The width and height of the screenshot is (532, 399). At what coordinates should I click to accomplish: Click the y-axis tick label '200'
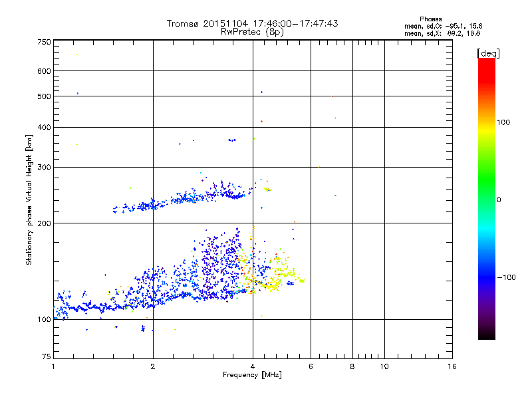point(44,223)
